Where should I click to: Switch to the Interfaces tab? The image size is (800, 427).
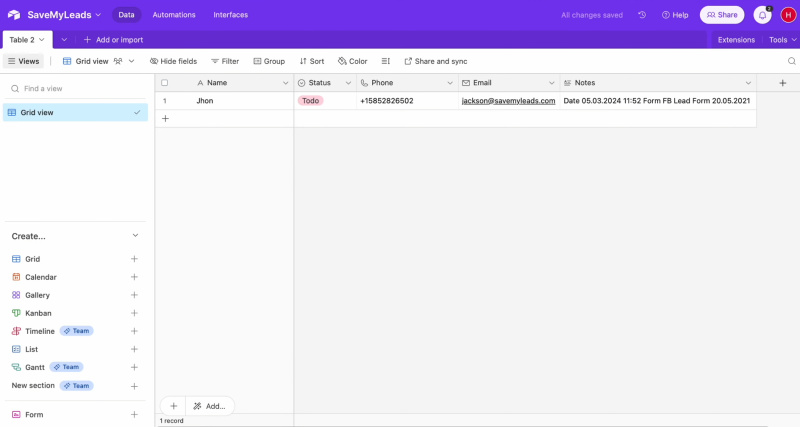click(x=231, y=15)
